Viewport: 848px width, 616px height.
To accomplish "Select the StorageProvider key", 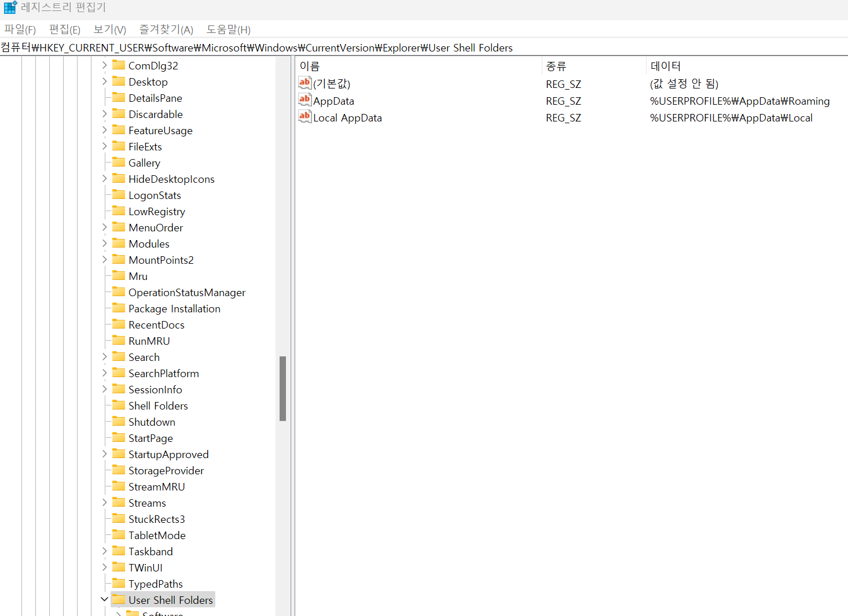I will (166, 471).
